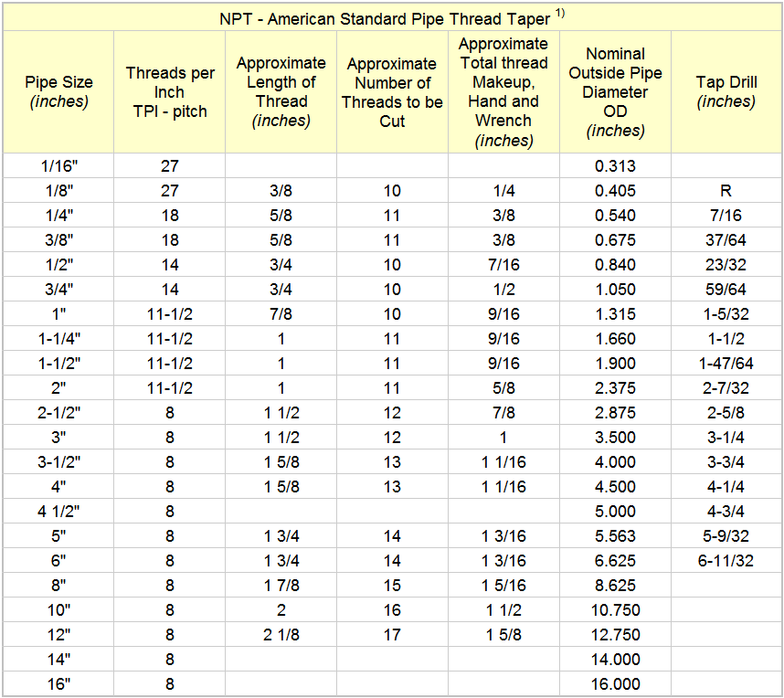Click the Approximate Length of Thread header
The height and width of the screenshot is (698, 784).
pyautogui.click(x=281, y=91)
